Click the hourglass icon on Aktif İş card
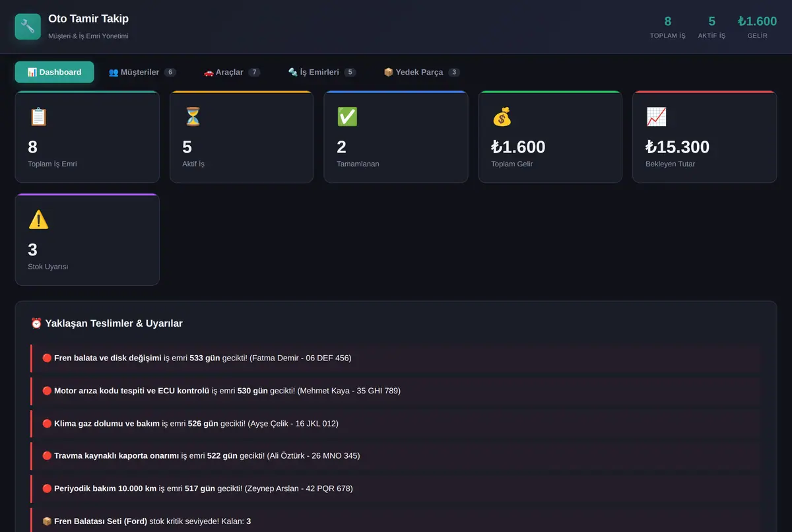Image resolution: width=792 pixels, height=532 pixels. pyautogui.click(x=193, y=117)
